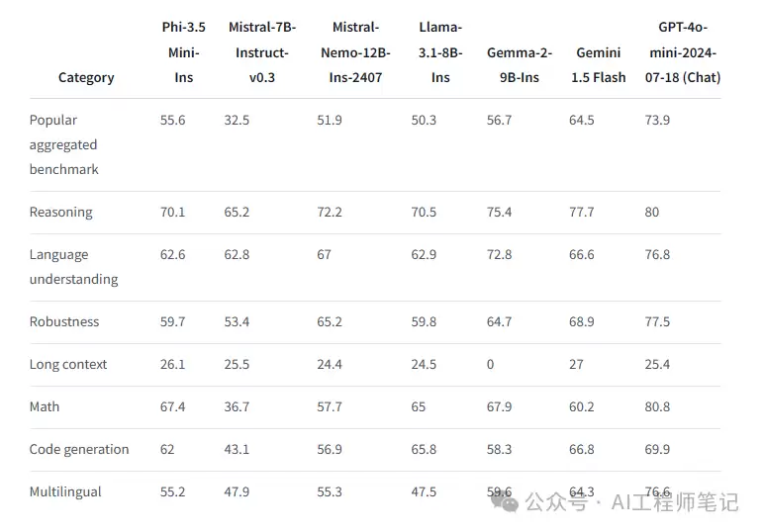This screenshot has height=532, width=763.
Task: Select the Language understanding row label
Action: point(73,266)
